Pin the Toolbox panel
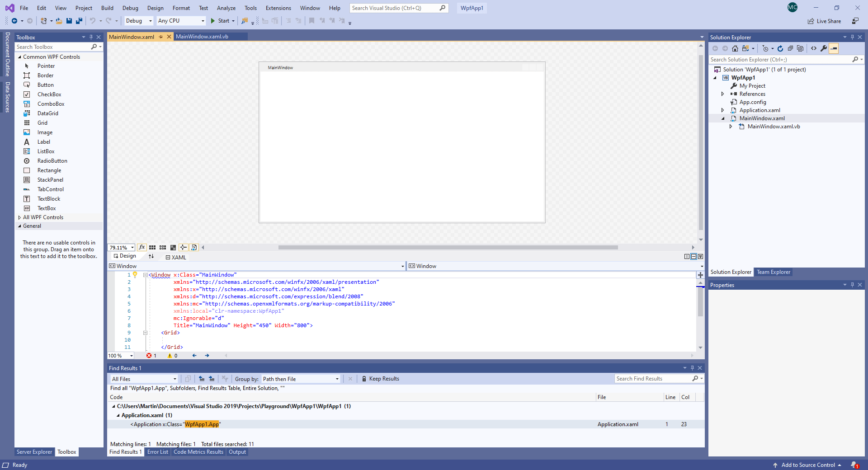Viewport: 868px width, 470px height. coord(91,37)
